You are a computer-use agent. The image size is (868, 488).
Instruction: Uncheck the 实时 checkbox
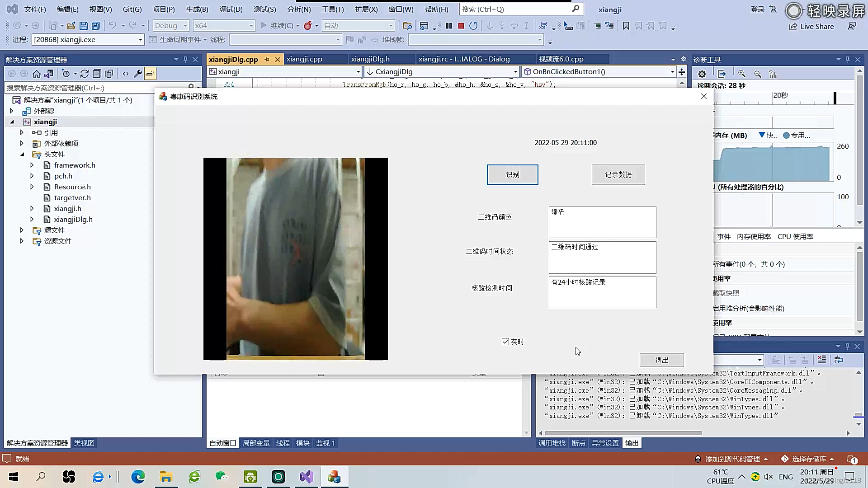point(505,342)
